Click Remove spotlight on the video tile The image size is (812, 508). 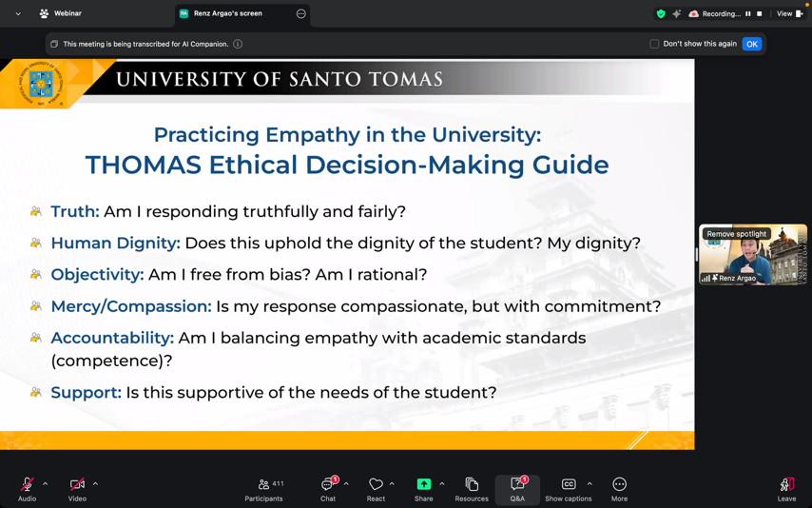point(736,234)
